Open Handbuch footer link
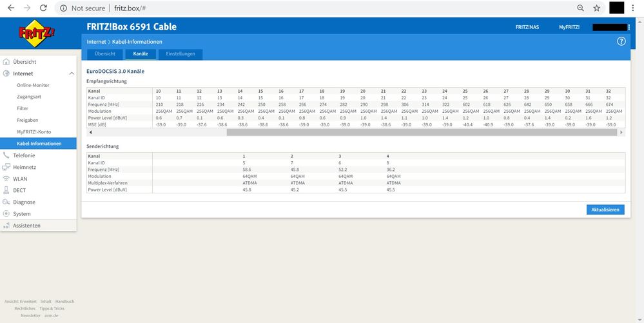The image size is (644, 323). click(65, 301)
